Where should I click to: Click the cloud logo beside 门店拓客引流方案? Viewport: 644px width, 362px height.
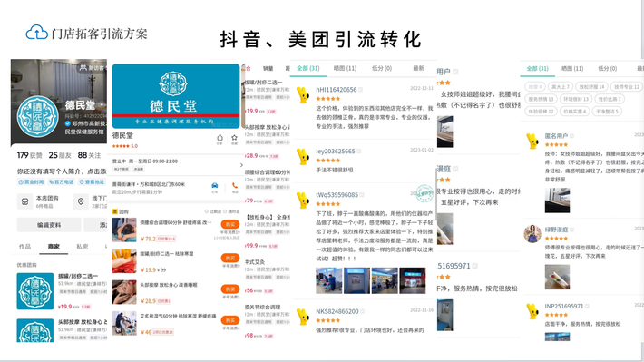(37, 33)
